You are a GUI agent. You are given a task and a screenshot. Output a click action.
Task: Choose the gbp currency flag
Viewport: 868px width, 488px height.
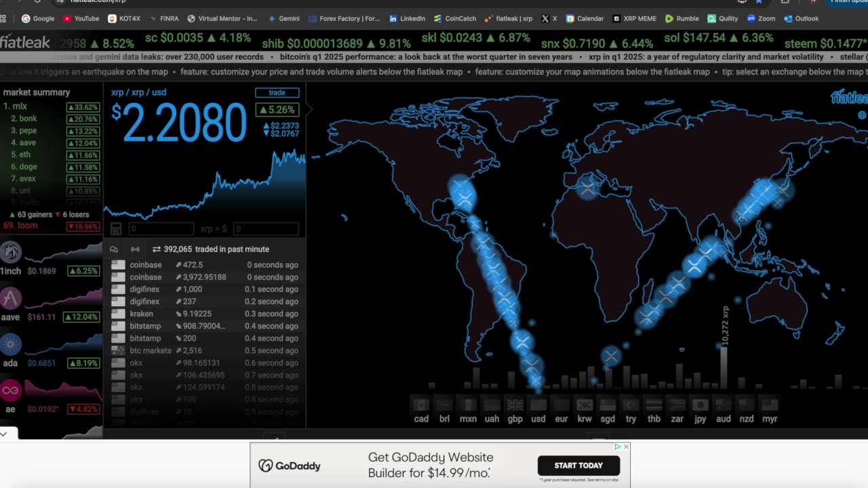515,405
